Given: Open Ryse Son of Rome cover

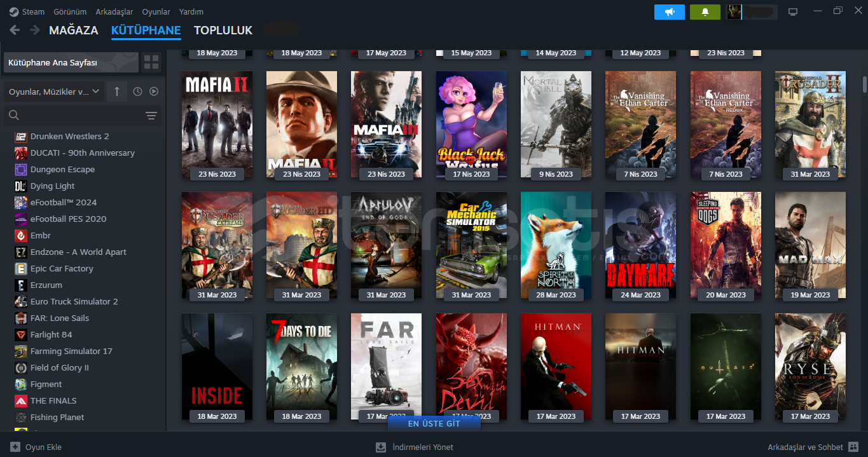Looking at the screenshot, I should pyautogui.click(x=810, y=367).
